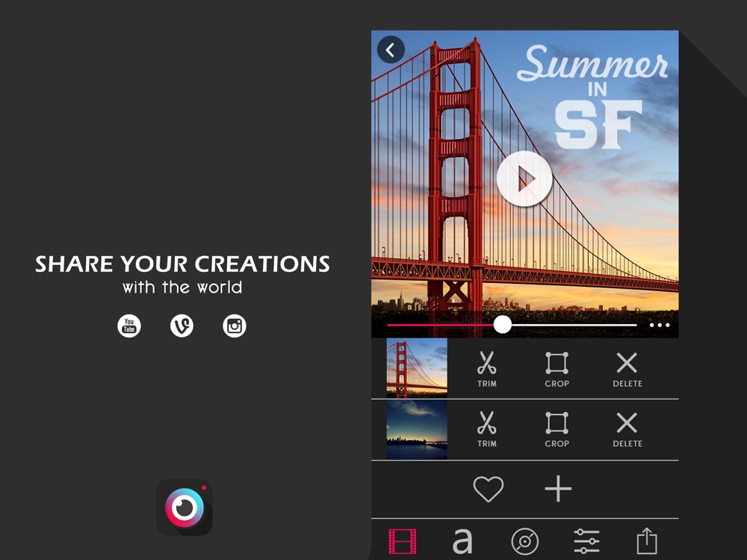Move the video progress slider knob
The width and height of the screenshot is (747, 560).
(502, 325)
